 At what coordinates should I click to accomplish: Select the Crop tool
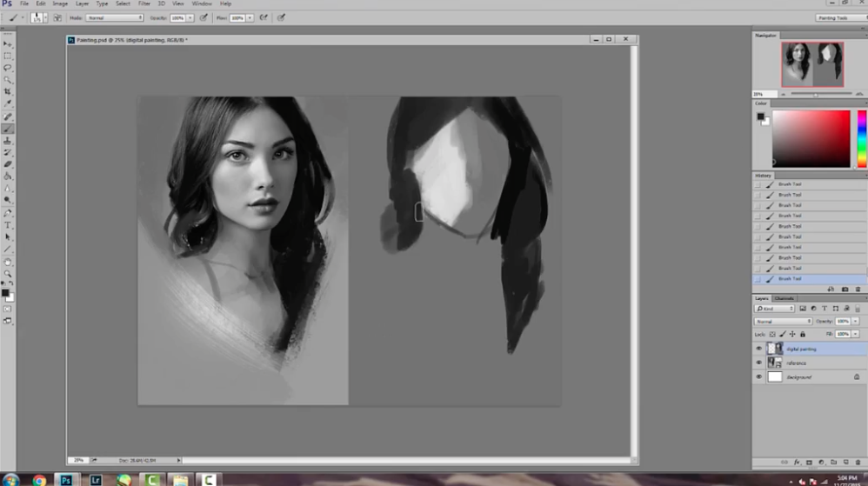point(9,91)
